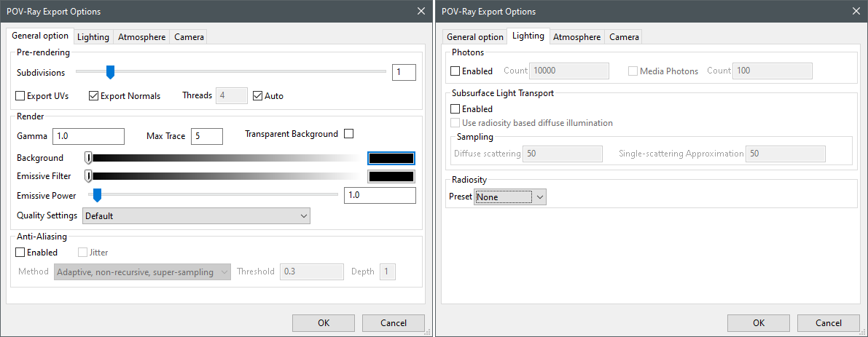The height and width of the screenshot is (337, 868).
Task: Open Camera tab in right dialog
Action: coord(624,37)
